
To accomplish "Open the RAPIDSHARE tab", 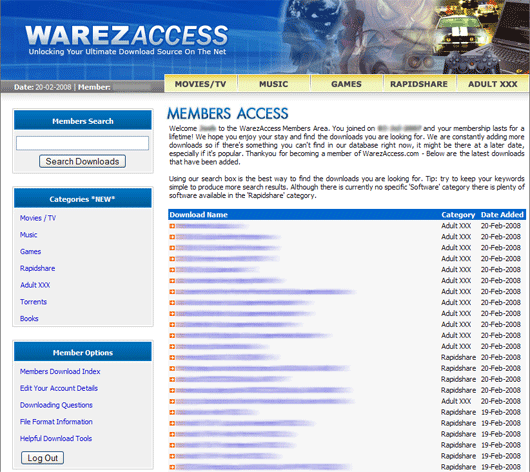I will tap(419, 84).
